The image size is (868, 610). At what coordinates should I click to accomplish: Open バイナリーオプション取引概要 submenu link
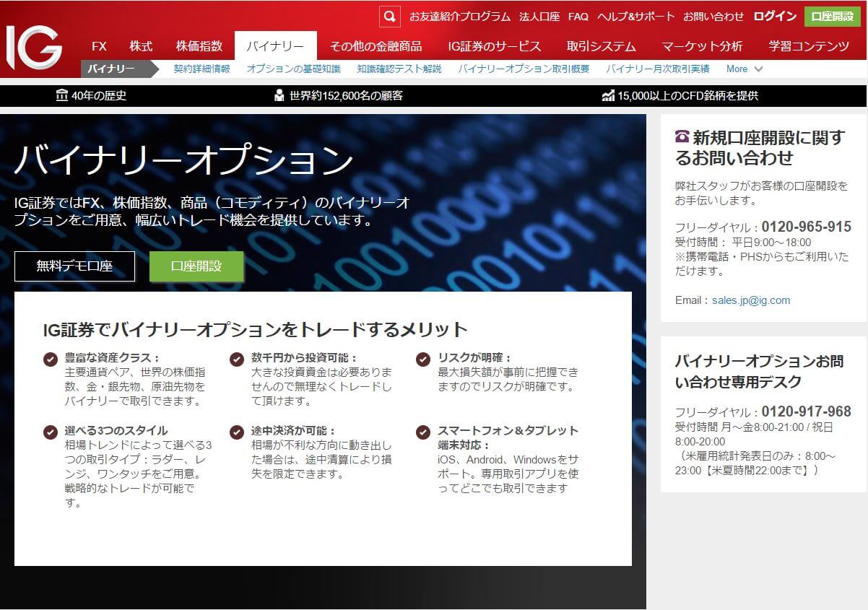pos(524,69)
